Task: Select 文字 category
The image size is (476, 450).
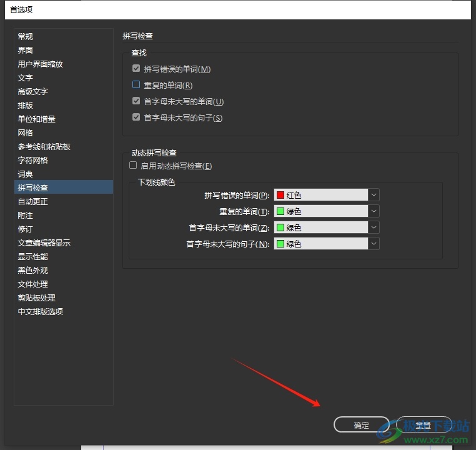Action: [x=64, y=77]
